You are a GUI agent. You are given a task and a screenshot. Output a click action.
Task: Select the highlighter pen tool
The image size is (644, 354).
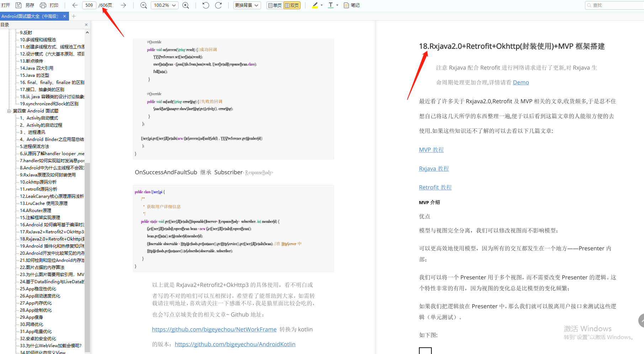pos(315,5)
